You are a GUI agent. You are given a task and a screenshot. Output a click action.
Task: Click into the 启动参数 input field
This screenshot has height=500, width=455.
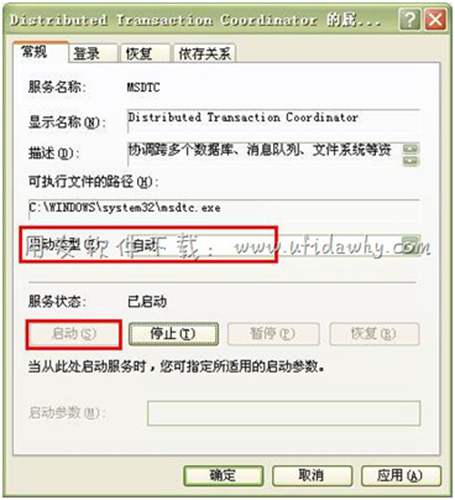click(x=284, y=413)
